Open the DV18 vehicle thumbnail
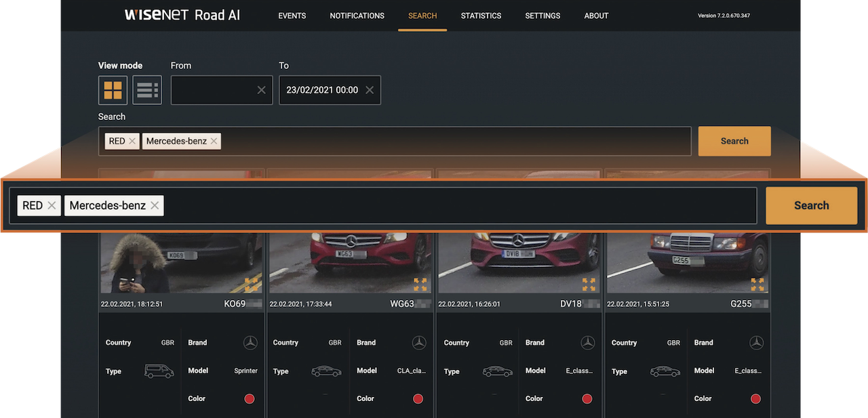The width and height of the screenshot is (868, 418). (519, 263)
